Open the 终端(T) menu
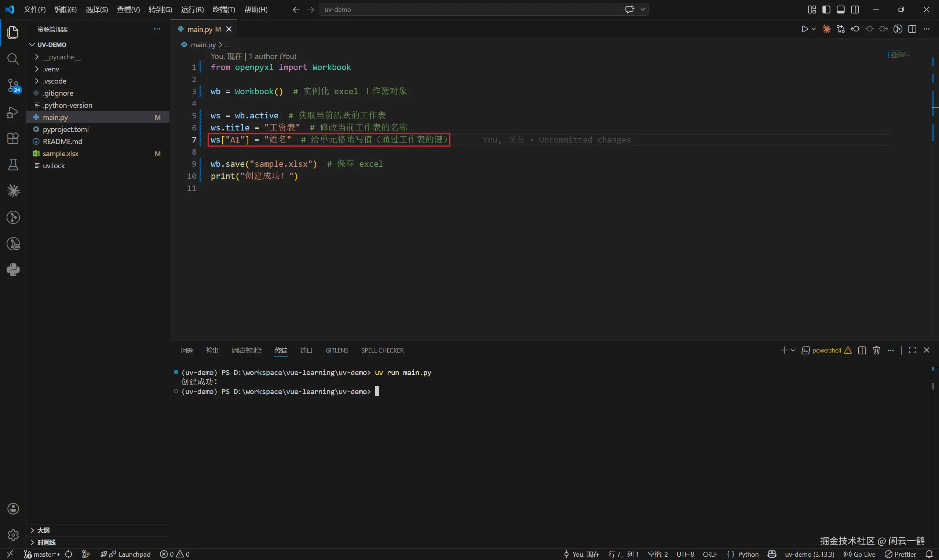 tap(223, 10)
